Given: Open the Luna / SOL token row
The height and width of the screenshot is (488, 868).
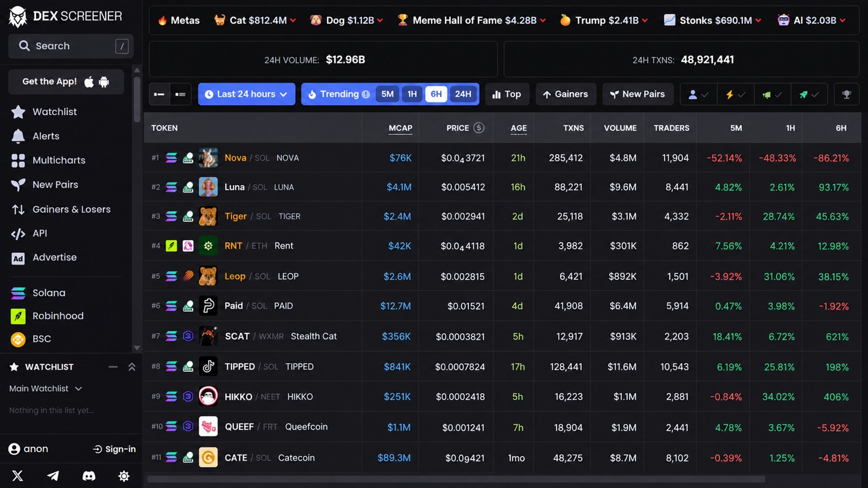Looking at the screenshot, I should [502, 187].
